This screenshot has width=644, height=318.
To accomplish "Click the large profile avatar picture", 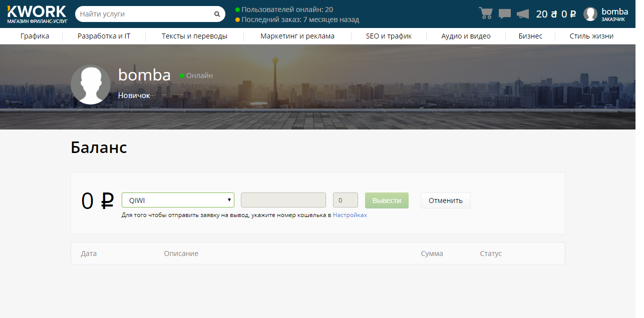I will pos(91,84).
